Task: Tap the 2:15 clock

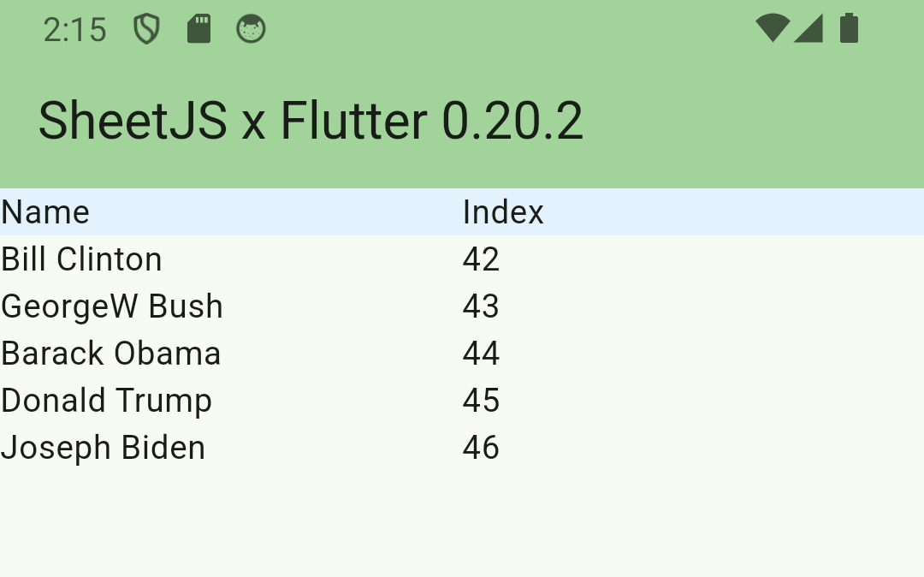Action: tap(75, 30)
